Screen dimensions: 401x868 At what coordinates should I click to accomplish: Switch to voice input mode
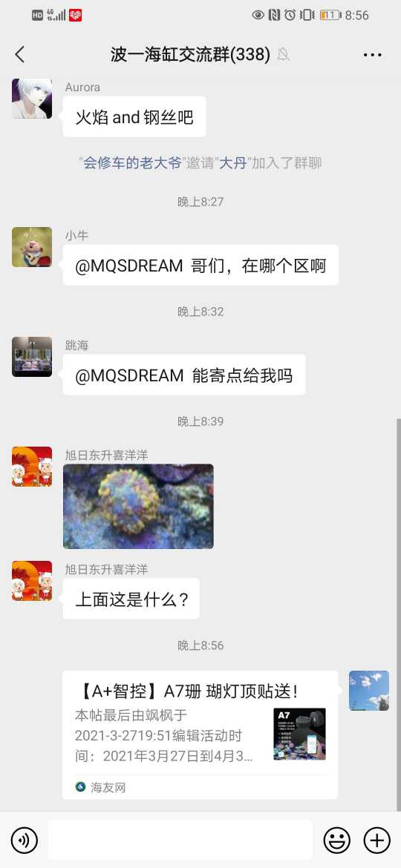(x=24, y=841)
